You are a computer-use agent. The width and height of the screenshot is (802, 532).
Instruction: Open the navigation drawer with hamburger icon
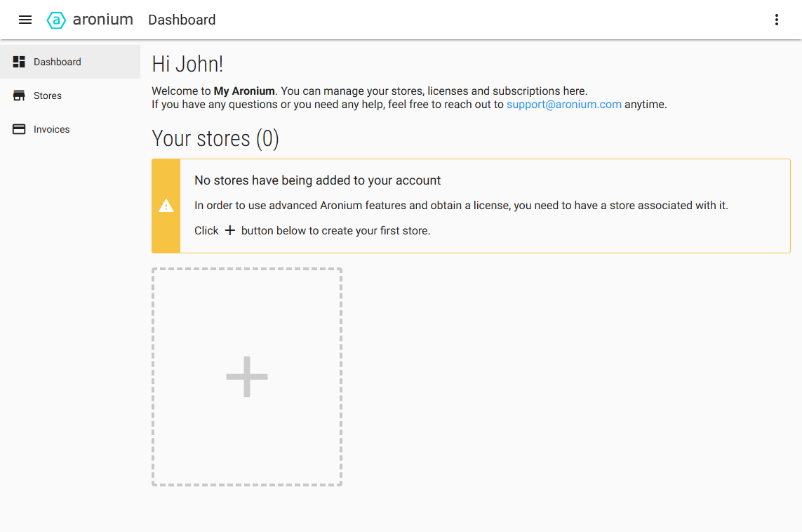pos(25,20)
